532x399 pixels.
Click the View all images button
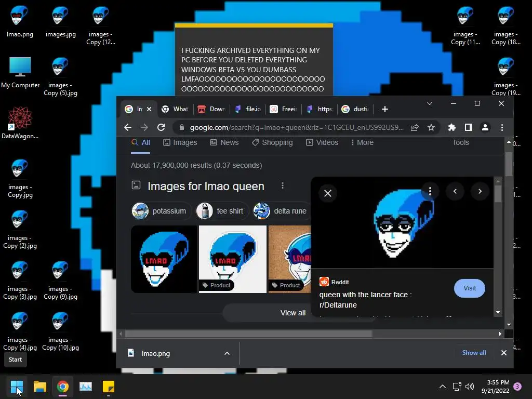[292, 313]
